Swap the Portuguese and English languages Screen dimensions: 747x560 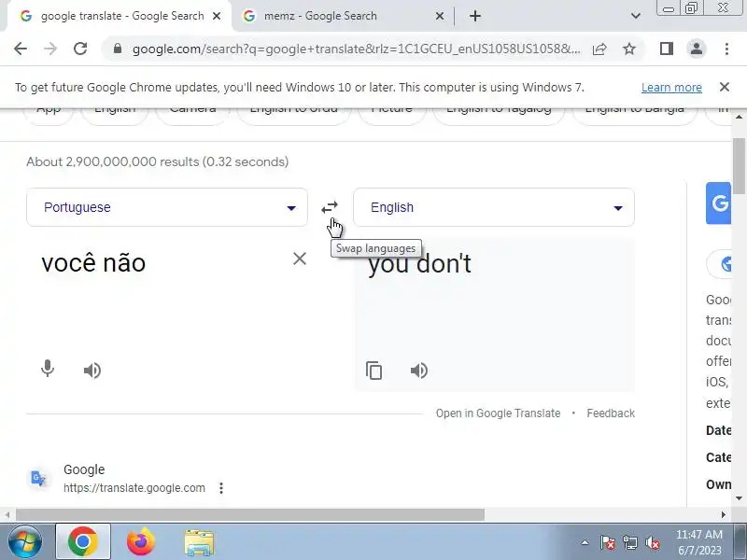point(330,207)
